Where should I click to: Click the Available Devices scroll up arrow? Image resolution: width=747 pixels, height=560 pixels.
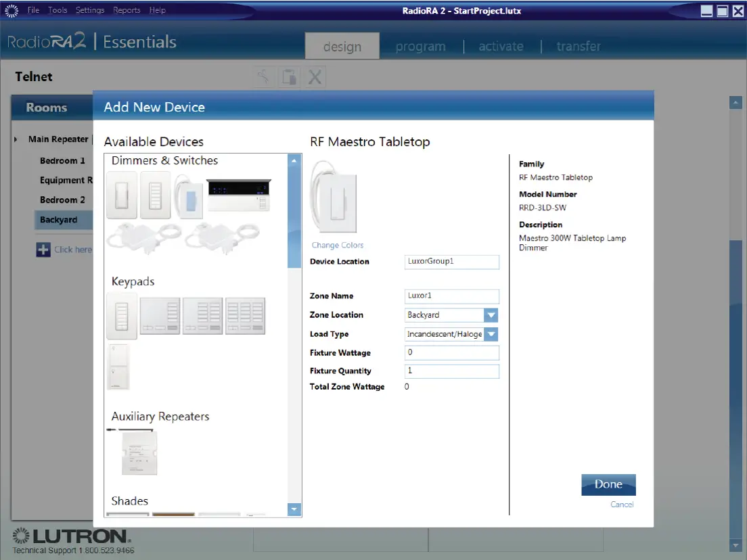coord(294,161)
